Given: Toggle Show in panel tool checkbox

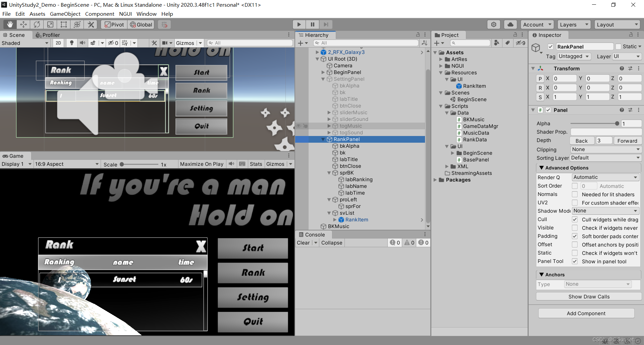Looking at the screenshot, I should point(575,261).
